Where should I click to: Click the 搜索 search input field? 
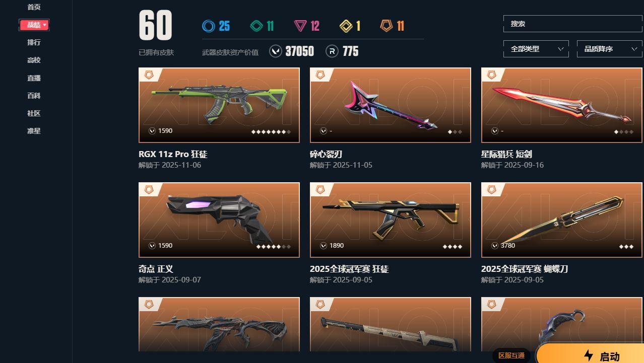coord(573,24)
